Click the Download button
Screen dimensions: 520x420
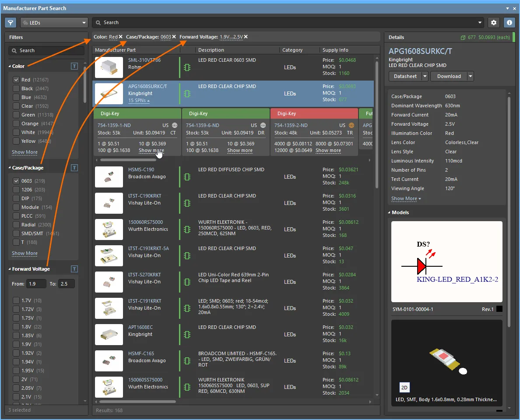pyautogui.click(x=449, y=76)
